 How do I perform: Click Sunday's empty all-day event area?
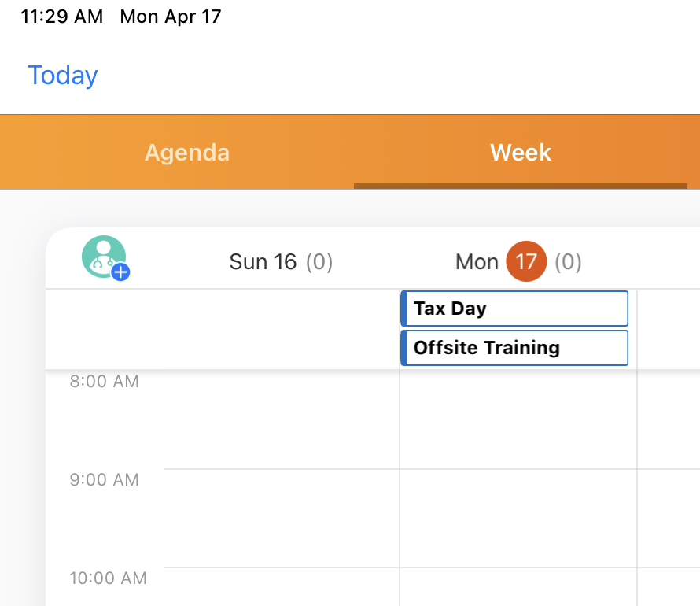[x=282, y=329]
